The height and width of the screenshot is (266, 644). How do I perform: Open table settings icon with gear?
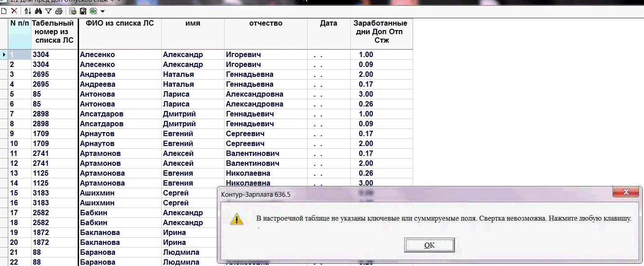tap(73, 11)
